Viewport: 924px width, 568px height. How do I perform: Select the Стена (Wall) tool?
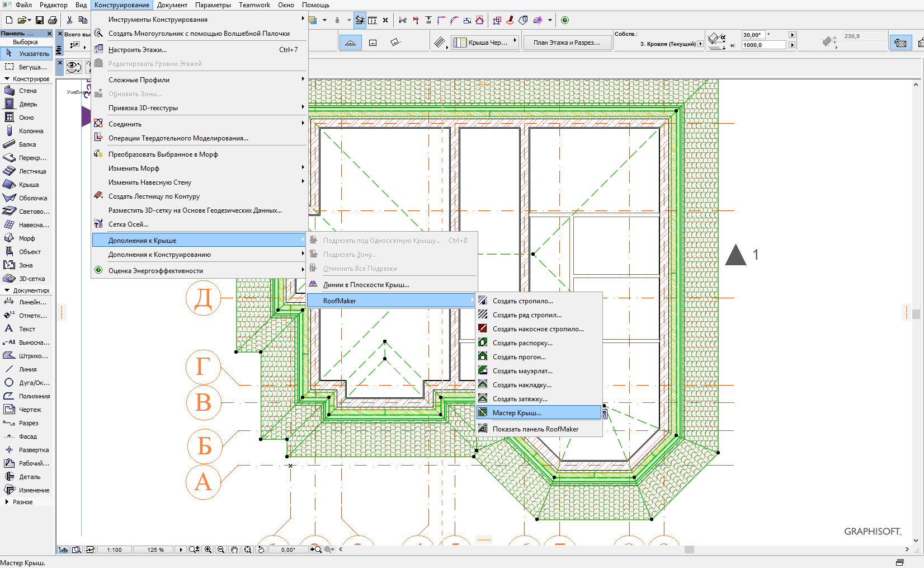26,91
